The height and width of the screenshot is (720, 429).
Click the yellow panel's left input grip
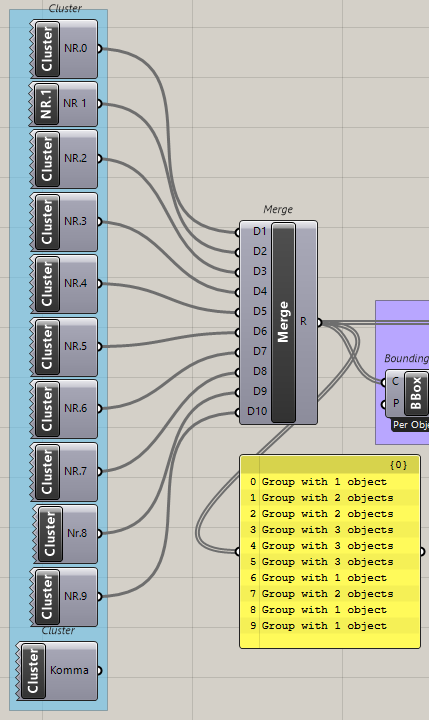pos(238,551)
